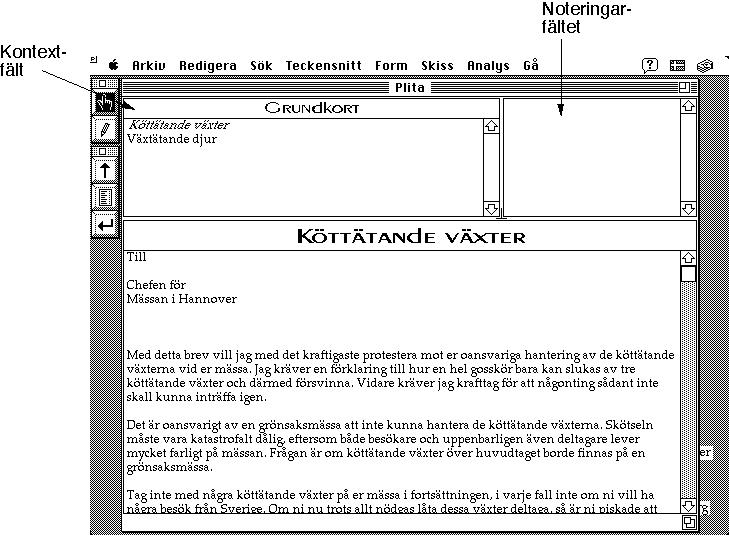Click the upper tool palette's close box
The width and height of the screenshot is (729, 535).
tap(103, 84)
